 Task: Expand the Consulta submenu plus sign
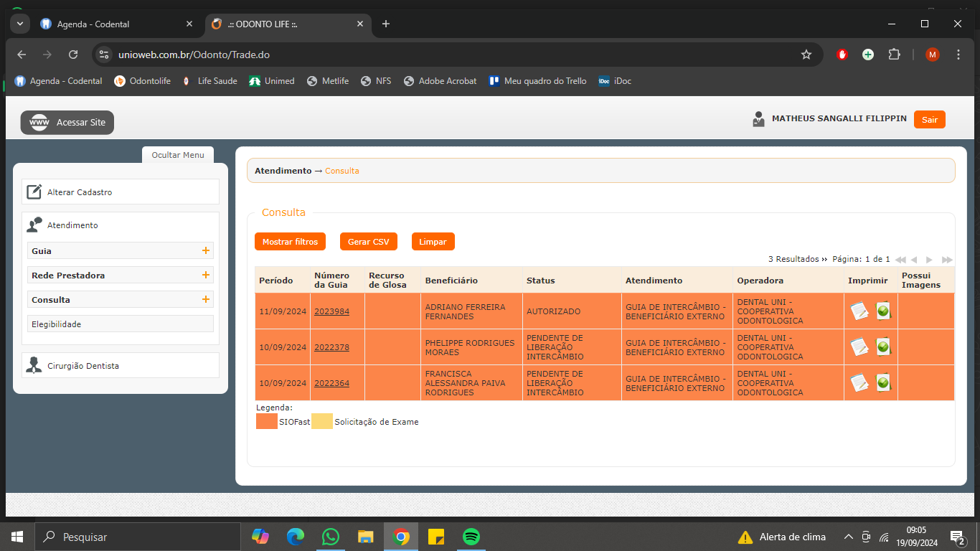(x=206, y=300)
